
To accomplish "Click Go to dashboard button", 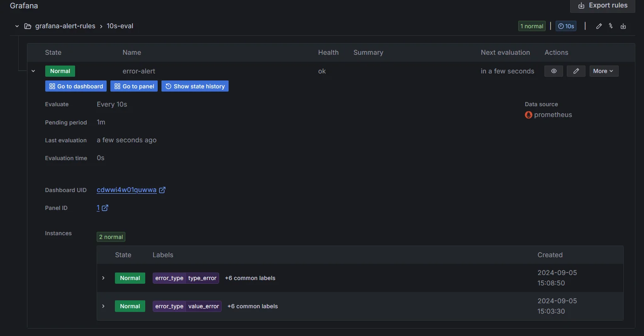I will [76, 86].
